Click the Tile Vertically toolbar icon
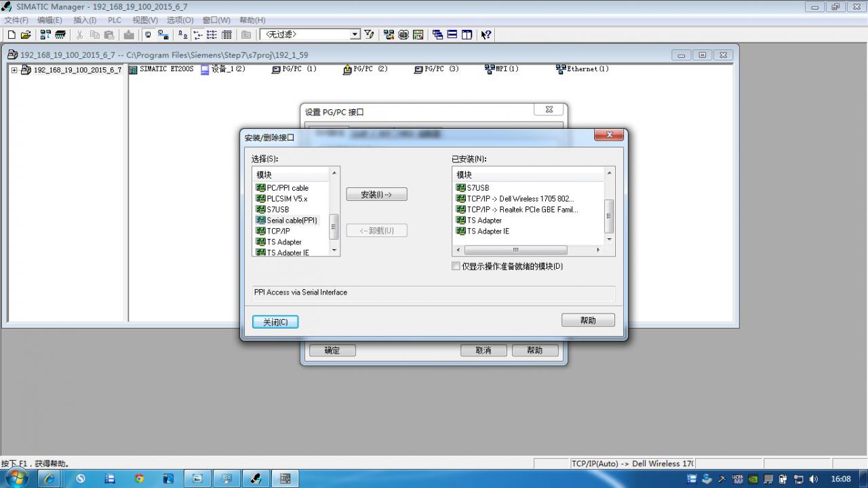This screenshot has height=488, width=868. [467, 35]
